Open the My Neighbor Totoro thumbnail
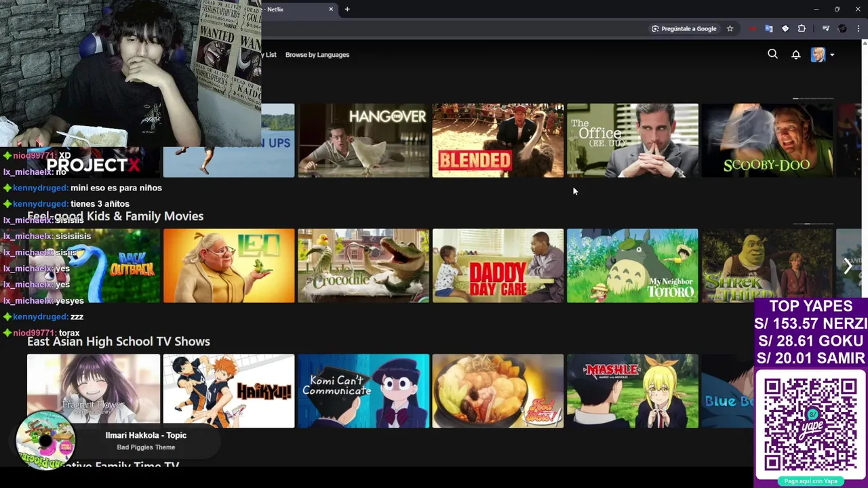Image resolution: width=868 pixels, height=488 pixels. pyautogui.click(x=632, y=266)
